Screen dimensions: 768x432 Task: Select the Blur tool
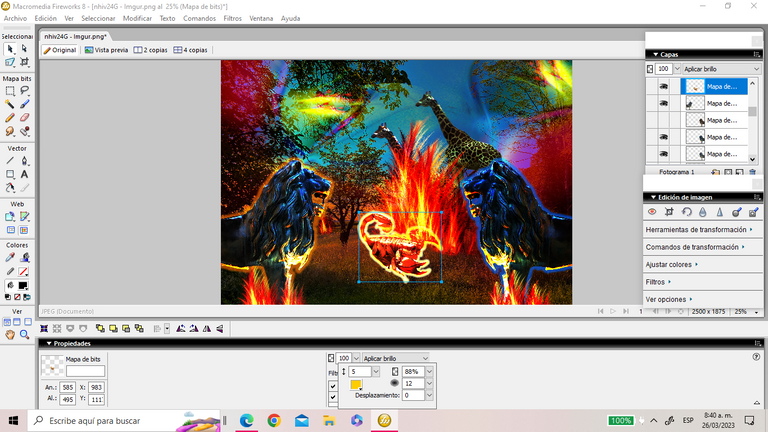pyautogui.click(x=10, y=131)
